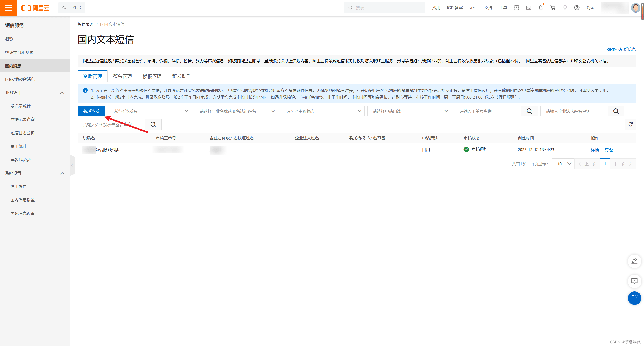Toggle 显示钉群信息 eye link
644x346 pixels.
point(621,49)
